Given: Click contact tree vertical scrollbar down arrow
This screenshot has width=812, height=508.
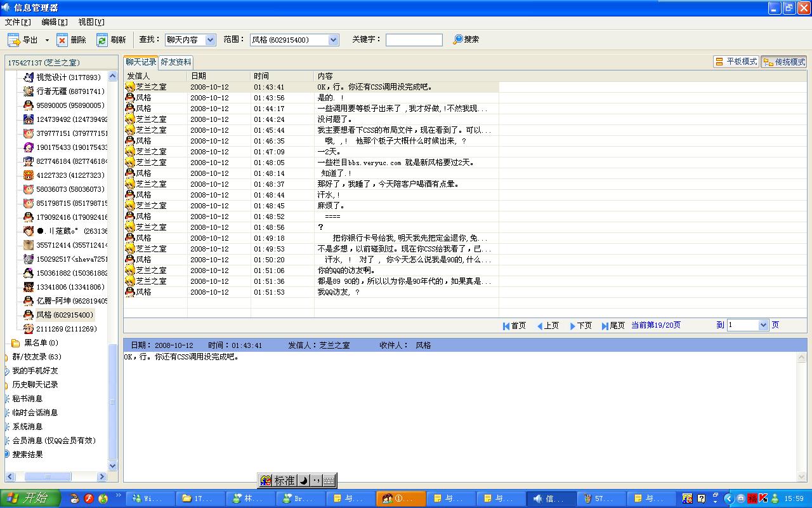Looking at the screenshot, I should coord(113,466).
